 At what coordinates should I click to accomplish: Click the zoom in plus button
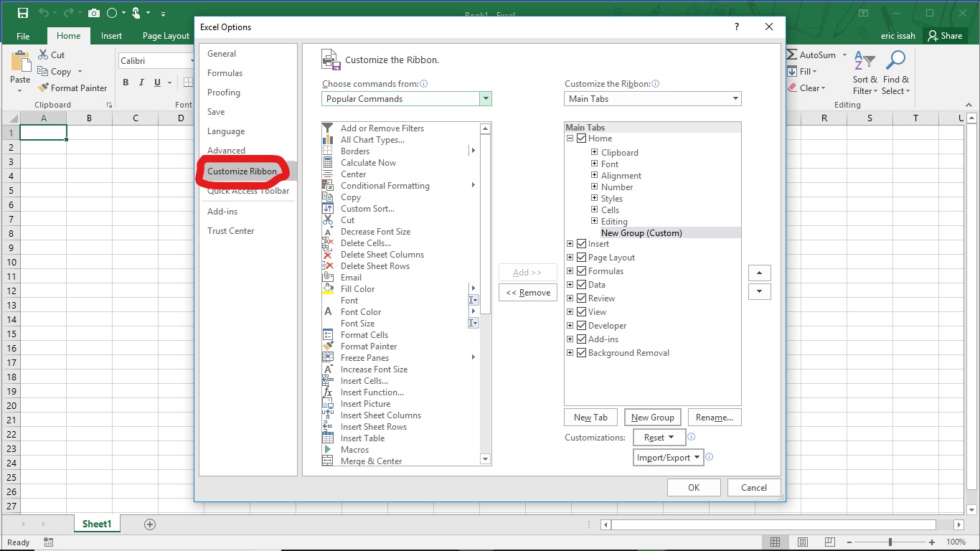point(932,542)
